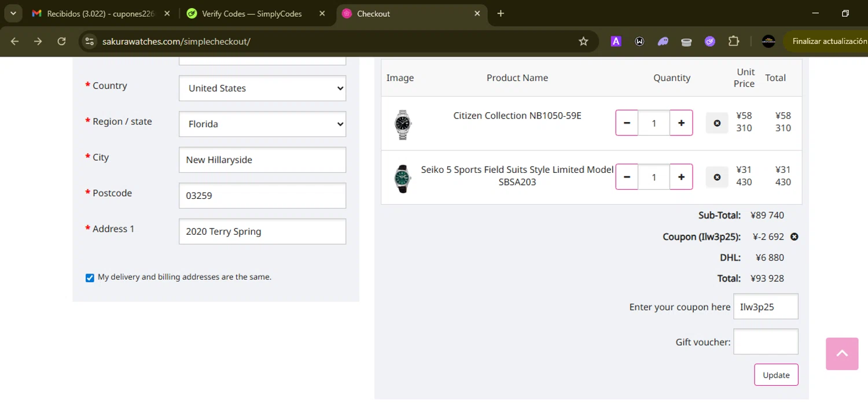Remove Seiko 5 Sports from cart
This screenshot has height=403, width=868.
[x=717, y=176]
